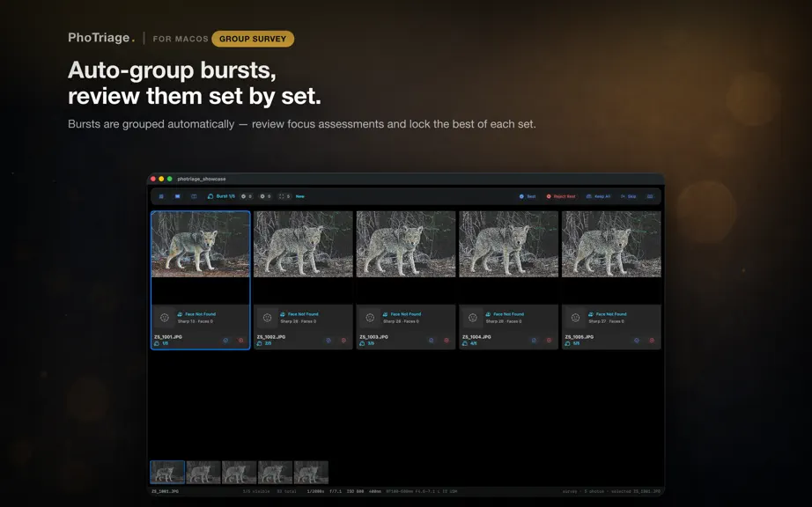Switch to grid view in the toolbar
This screenshot has width=812, height=507.
[161, 196]
